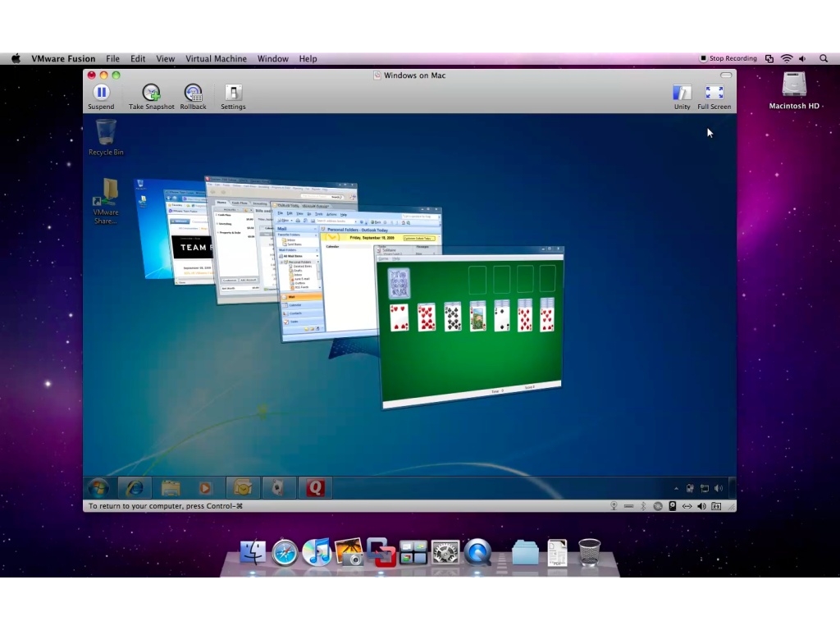Select the Solitaire taskbar button
840x630 pixels.
(x=278, y=488)
